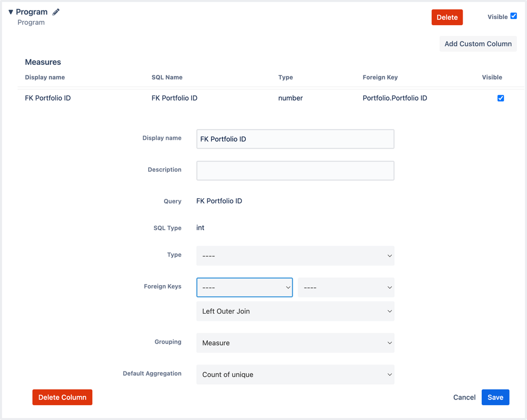Click Add Custom Column button
This screenshot has height=420, width=527.
point(478,44)
